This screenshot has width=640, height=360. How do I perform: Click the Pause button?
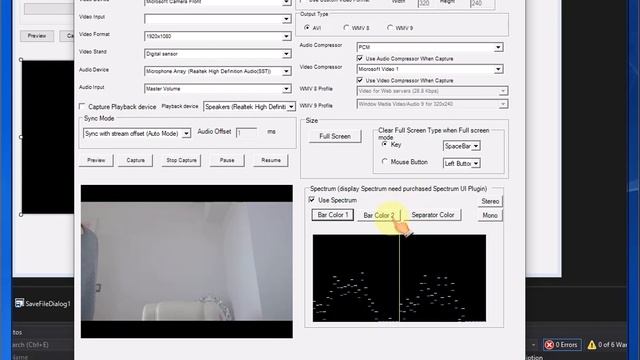tap(227, 160)
